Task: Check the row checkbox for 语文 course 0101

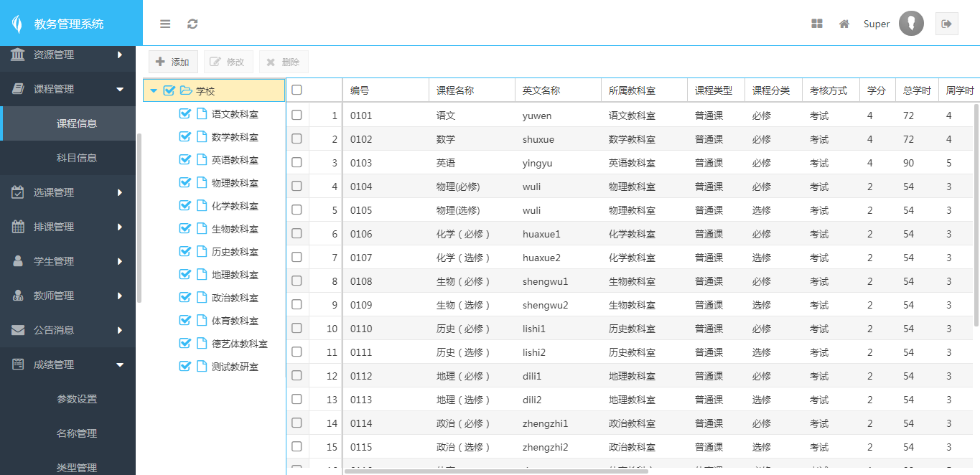Action: click(297, 116)
